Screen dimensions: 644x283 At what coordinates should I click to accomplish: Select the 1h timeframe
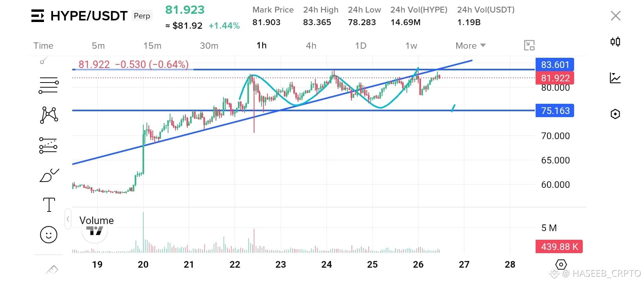(x=262, y=46)
